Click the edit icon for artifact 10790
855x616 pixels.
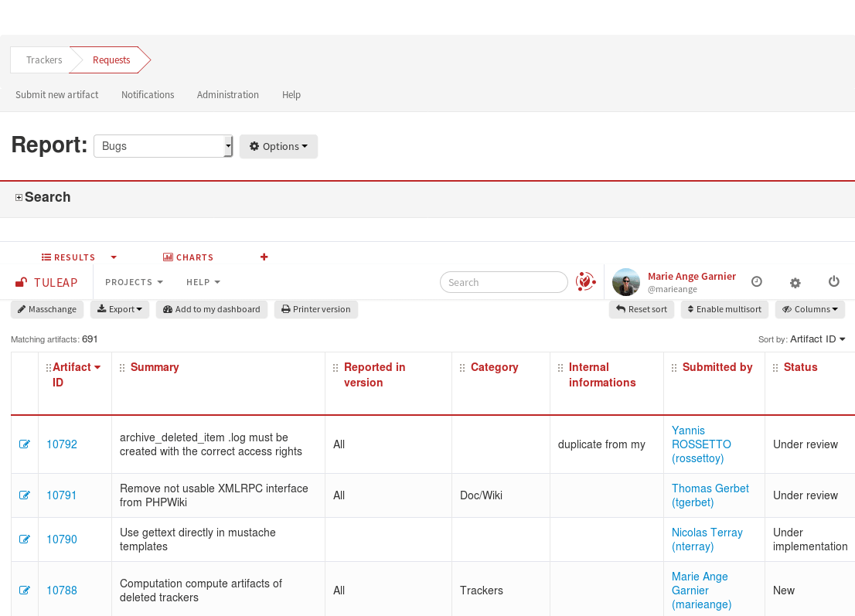click(25, 539)
